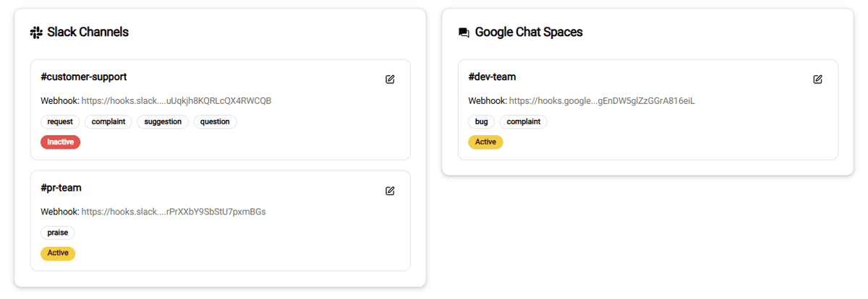Open the #dev-team webhook URL

pos(602,101)
